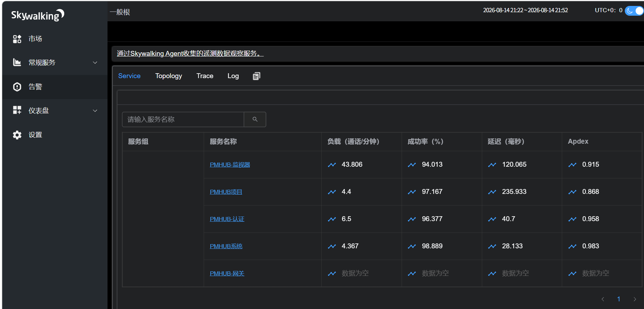This screenshot has width=644, height=309.
Task: Open Apdex trend icon for PMHUB-监视器
Action: point(572,165)
